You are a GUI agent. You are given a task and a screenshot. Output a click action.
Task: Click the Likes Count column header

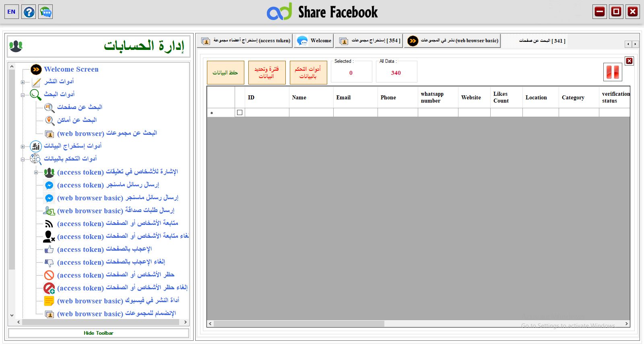point(506,97)
